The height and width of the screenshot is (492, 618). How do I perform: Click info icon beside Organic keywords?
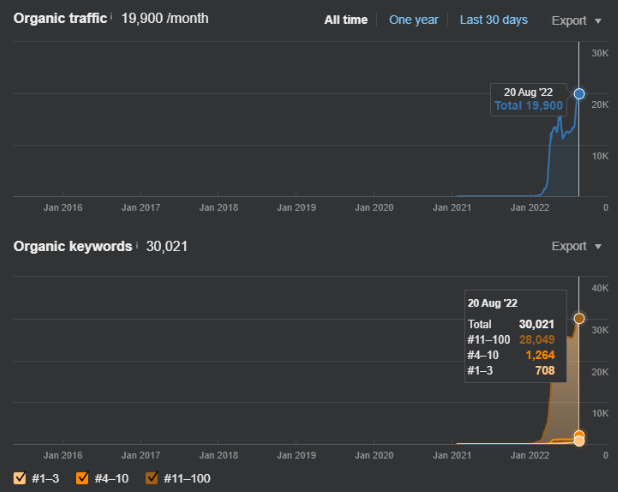point(137,245)
